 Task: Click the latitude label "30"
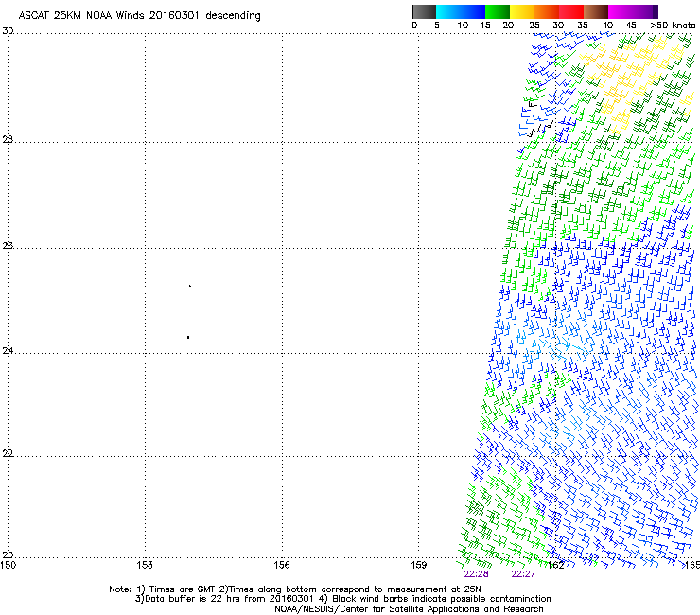8,31
